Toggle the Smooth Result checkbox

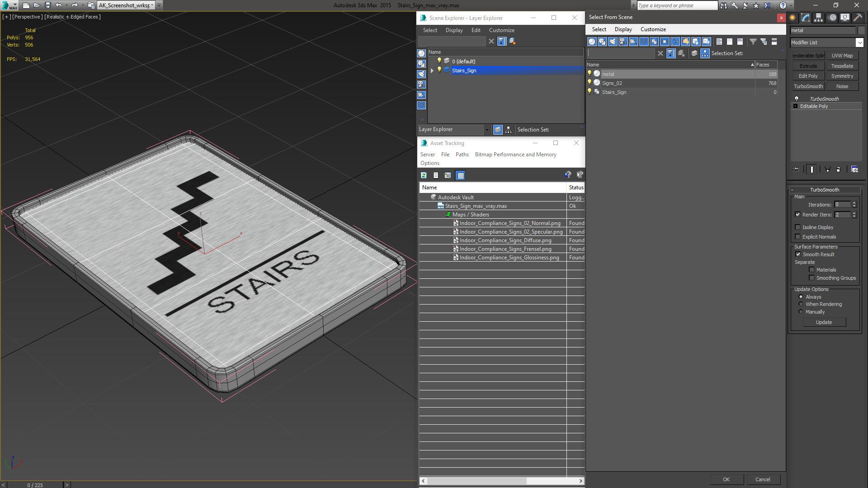pyautogui.click(x=798, y=254)
